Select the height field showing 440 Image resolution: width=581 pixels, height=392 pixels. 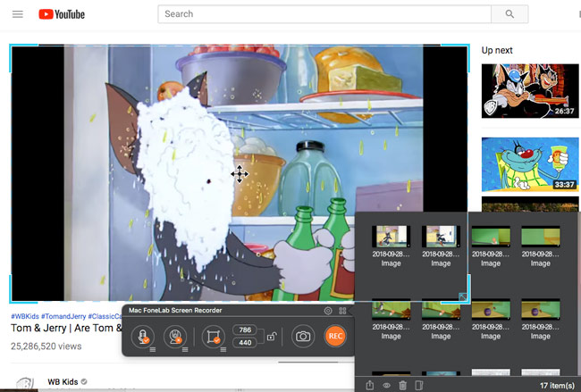245,343
